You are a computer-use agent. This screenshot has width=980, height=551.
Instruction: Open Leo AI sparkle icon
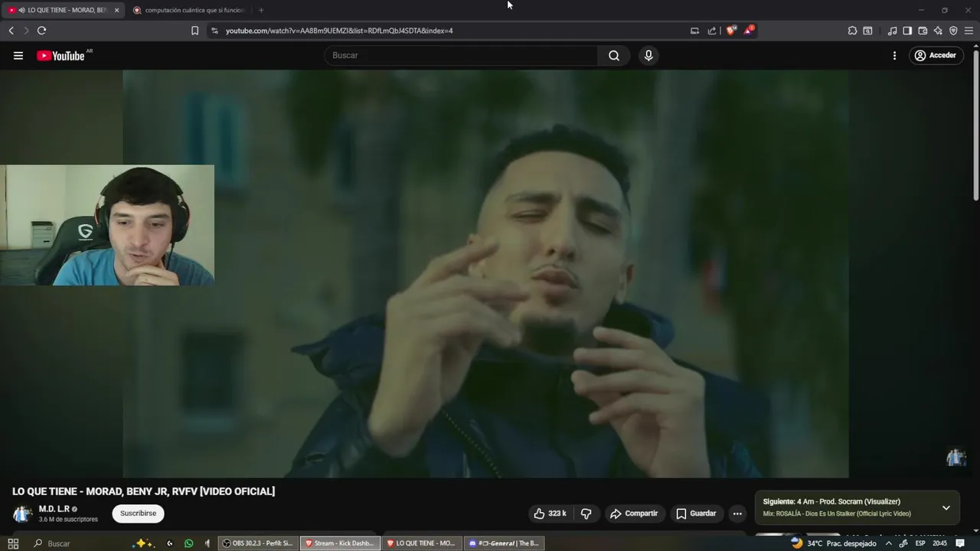point(938,31)
